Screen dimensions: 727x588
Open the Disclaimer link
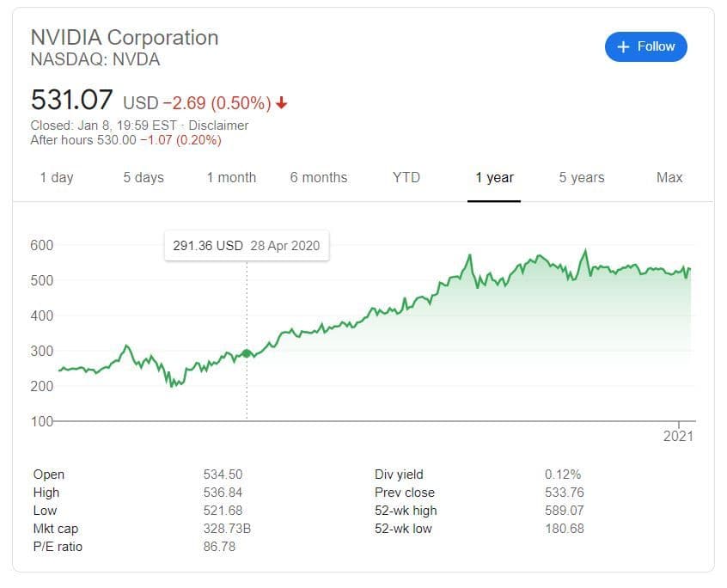pos(219,126)
